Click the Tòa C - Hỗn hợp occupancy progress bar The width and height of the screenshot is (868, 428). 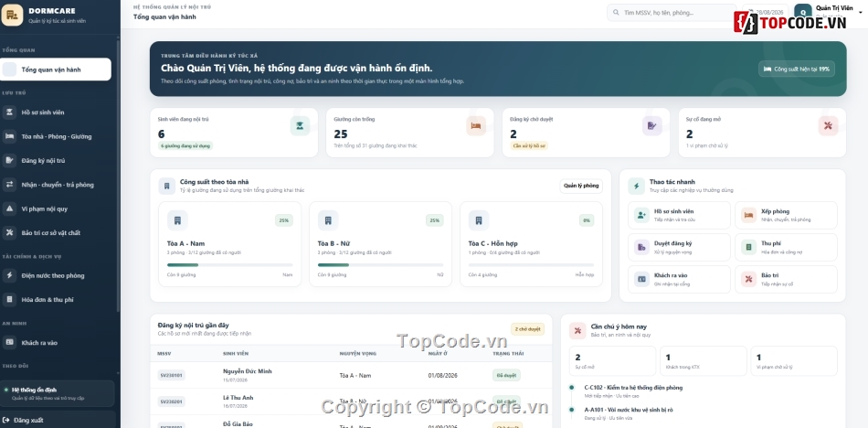531,265
